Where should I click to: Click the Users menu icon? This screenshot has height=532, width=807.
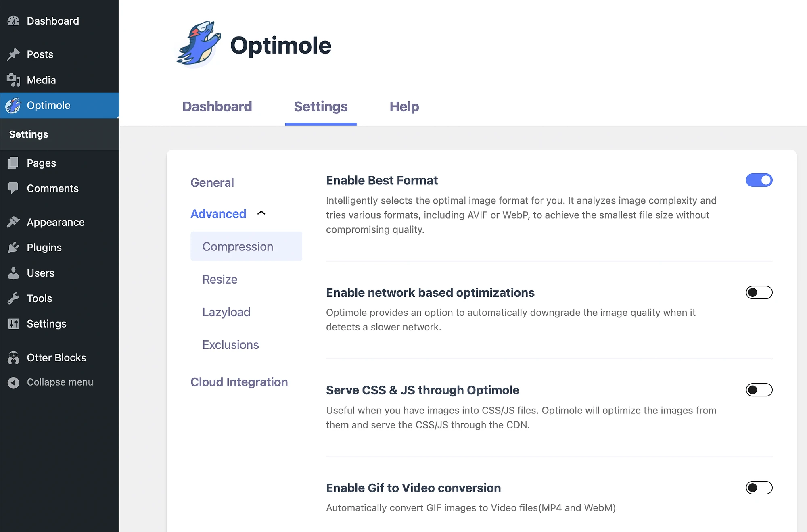[14, 273]
